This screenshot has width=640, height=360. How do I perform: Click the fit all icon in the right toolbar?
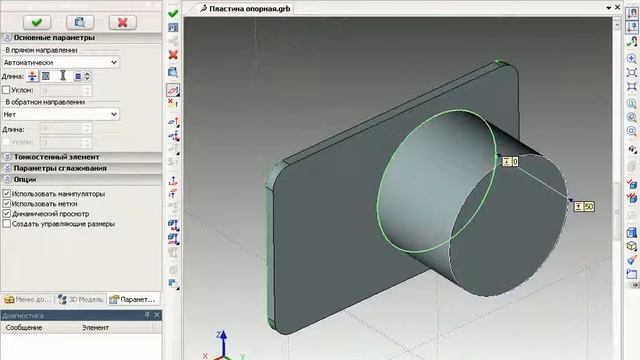[632, 87]
